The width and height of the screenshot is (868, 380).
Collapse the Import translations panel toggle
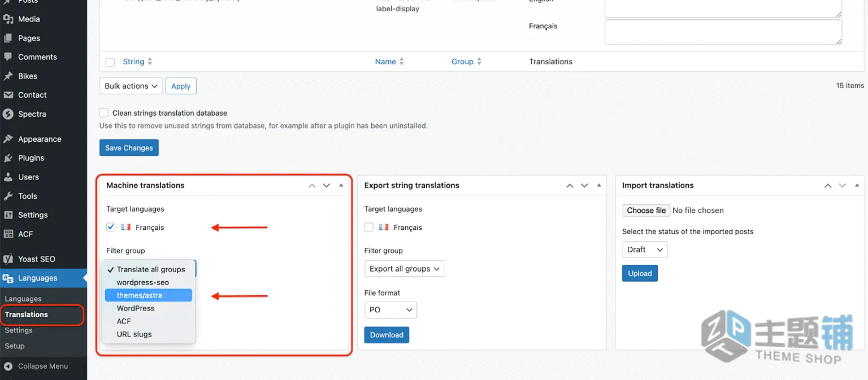click(857, 185)
